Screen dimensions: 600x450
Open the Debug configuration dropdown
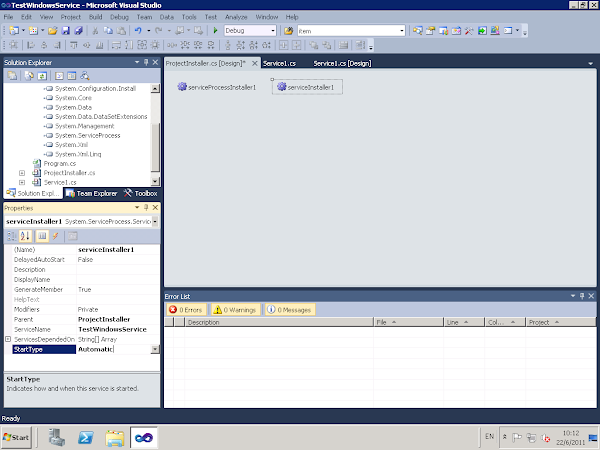[x=273, y=31]
